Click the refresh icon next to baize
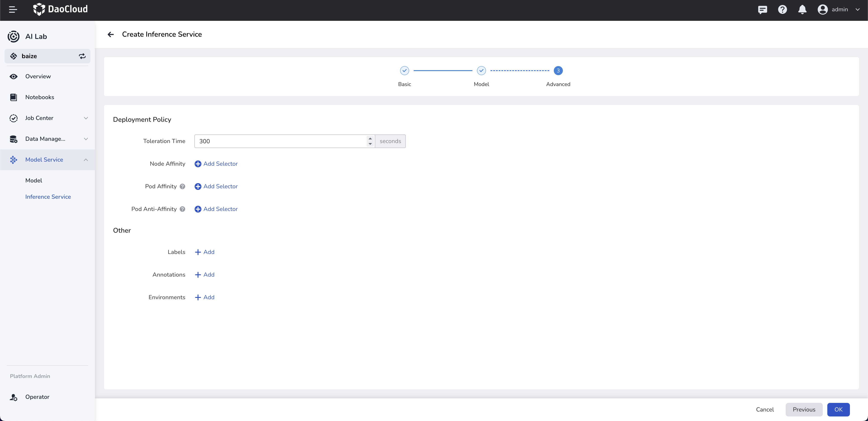The image size is (868, 421). coord(81,56)
